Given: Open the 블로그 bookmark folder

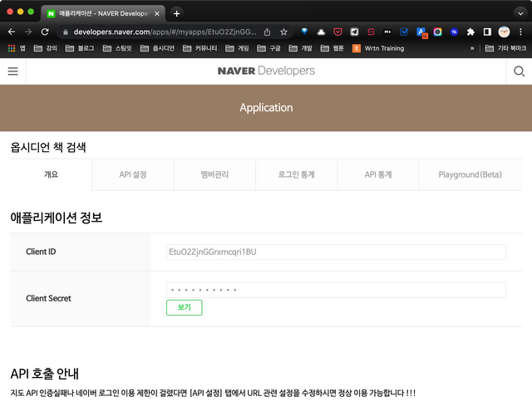Looking at the screenshot, I should [80, 48].
